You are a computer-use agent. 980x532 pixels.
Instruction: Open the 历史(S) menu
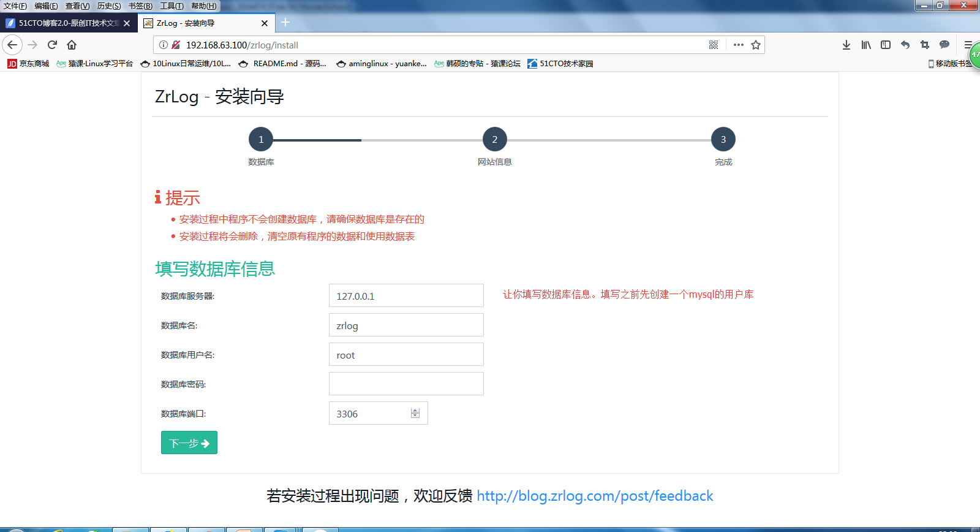point(109,6)
